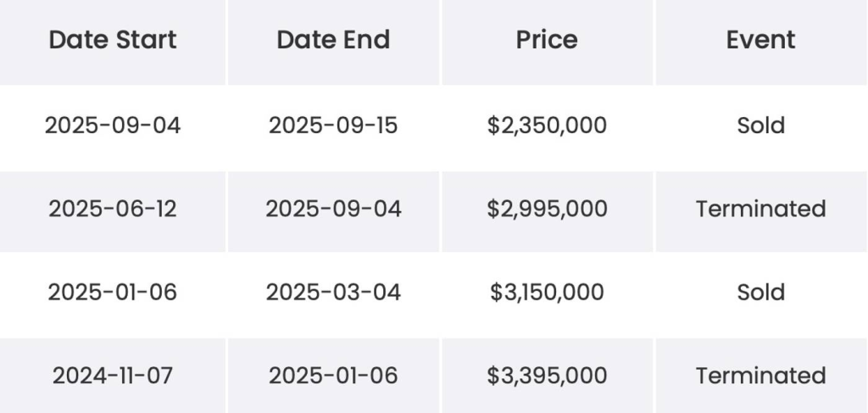Click Terminated event for $3,395,000 listing
Viewport: 868px width, 413px height.
[760, 376]
